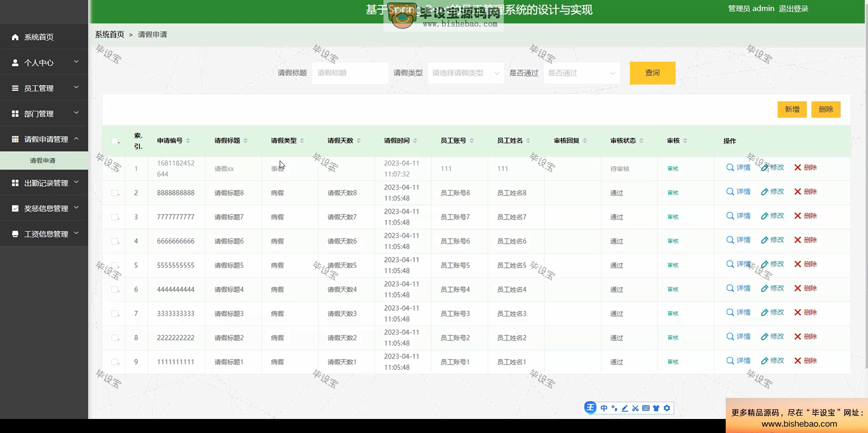Click 删除 for 请假标题3 row
The width and height of the screenshot is (868, 433).
[805, 312]
